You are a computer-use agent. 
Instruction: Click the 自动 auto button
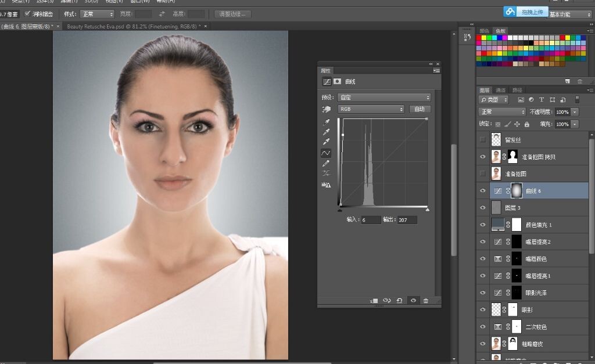[420, 109]
